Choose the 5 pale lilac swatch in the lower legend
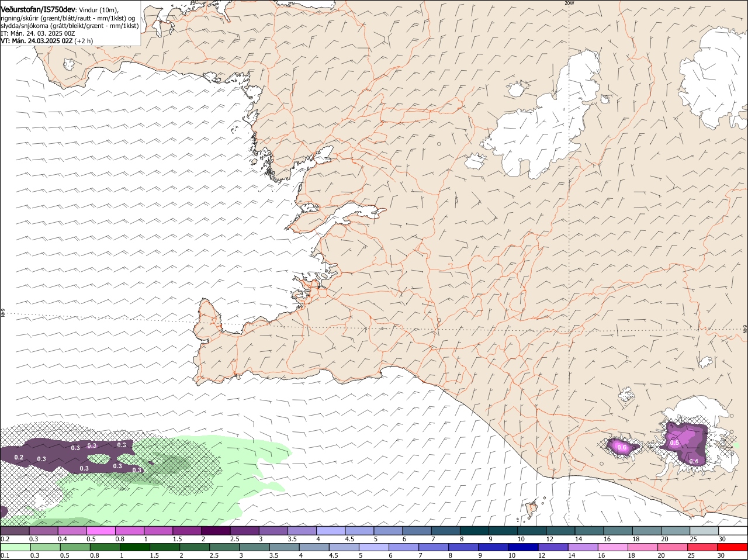748x560 pixels. pyautogui.click(x=374, y=547)
